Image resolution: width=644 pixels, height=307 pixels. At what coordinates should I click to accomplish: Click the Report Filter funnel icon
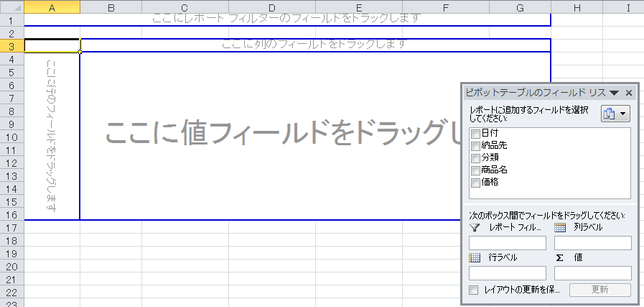(x=475, y=227)
